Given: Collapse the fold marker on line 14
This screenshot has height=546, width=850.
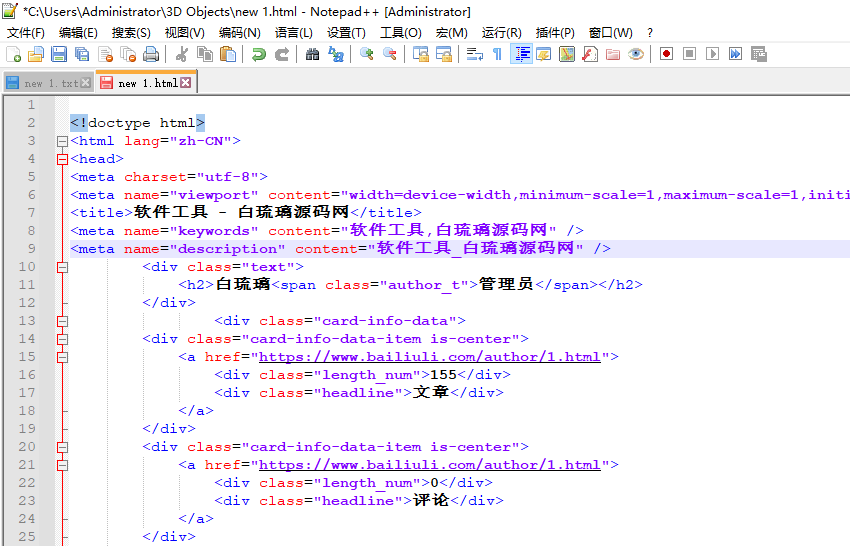Looking at the screenshot, I should (62, 339).
